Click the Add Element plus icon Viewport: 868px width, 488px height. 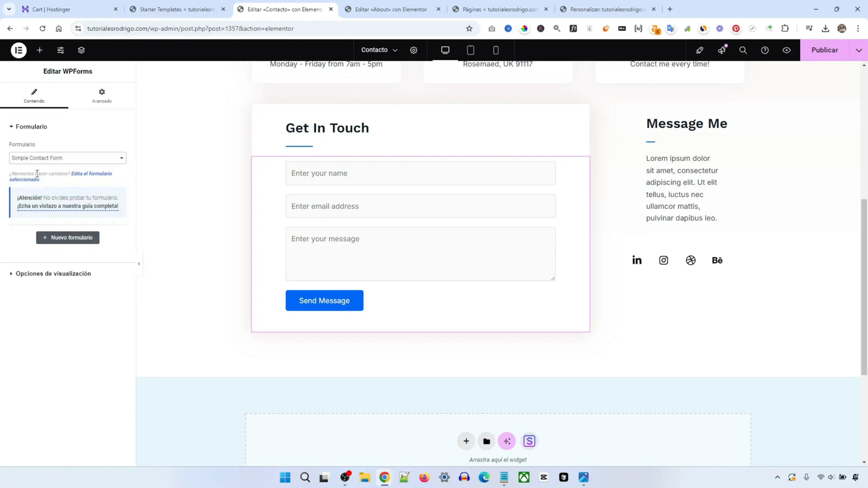pyautogui.click(x=39, y=50)
